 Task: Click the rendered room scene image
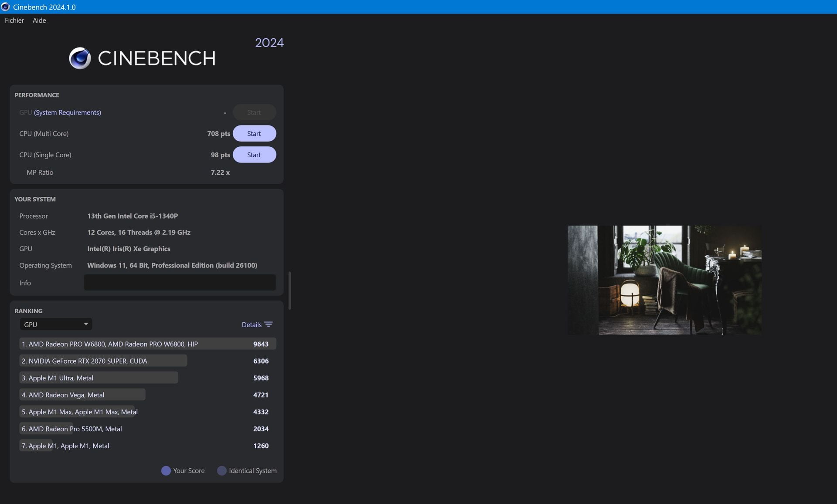pyautogui.click(x=665, y=280)
